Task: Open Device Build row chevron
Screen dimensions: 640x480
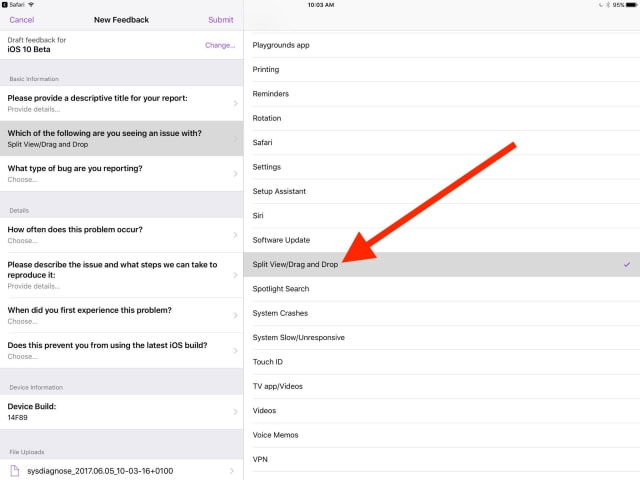Action: [236, 412]
